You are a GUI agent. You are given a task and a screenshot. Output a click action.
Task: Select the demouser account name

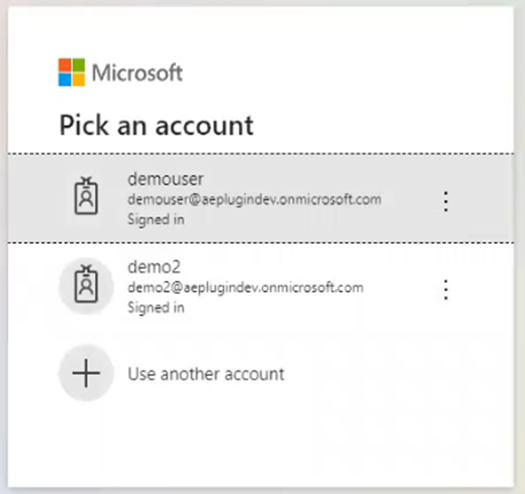tap(165, 179)
